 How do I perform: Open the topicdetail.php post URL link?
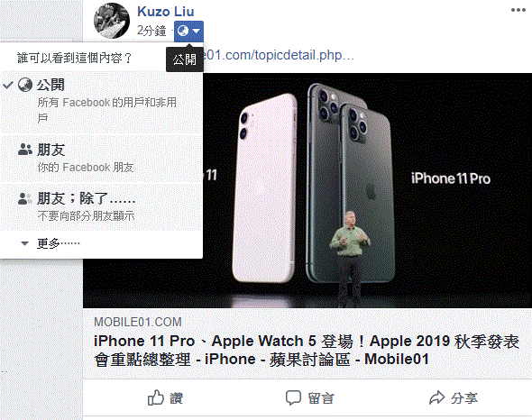tap(280, 55)
